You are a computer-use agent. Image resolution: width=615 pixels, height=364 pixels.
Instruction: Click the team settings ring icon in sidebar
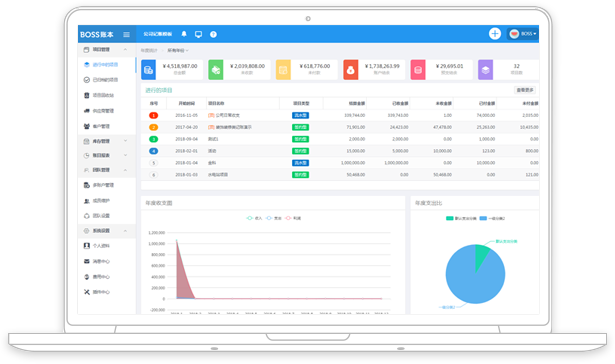(x=87, y=216)
